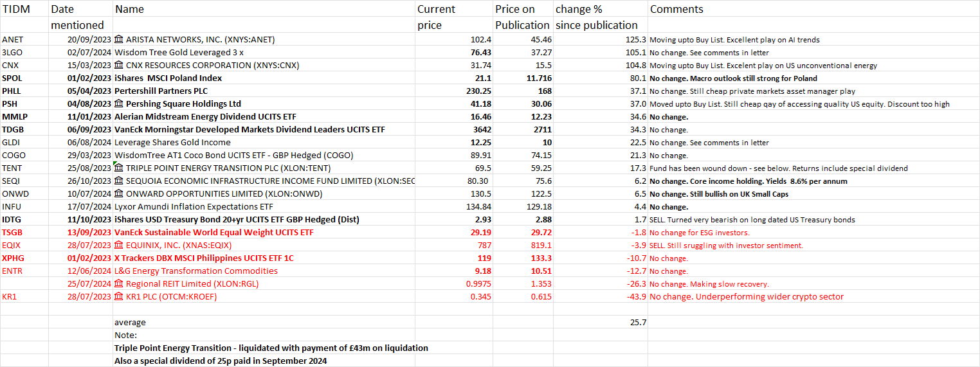Select the Comments column header cell
This screenshot has height=367, width=980.
(813, 9)
